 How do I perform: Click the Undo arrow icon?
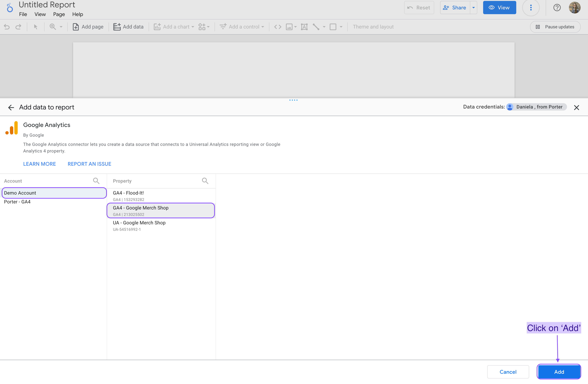(x=7, y=26)
